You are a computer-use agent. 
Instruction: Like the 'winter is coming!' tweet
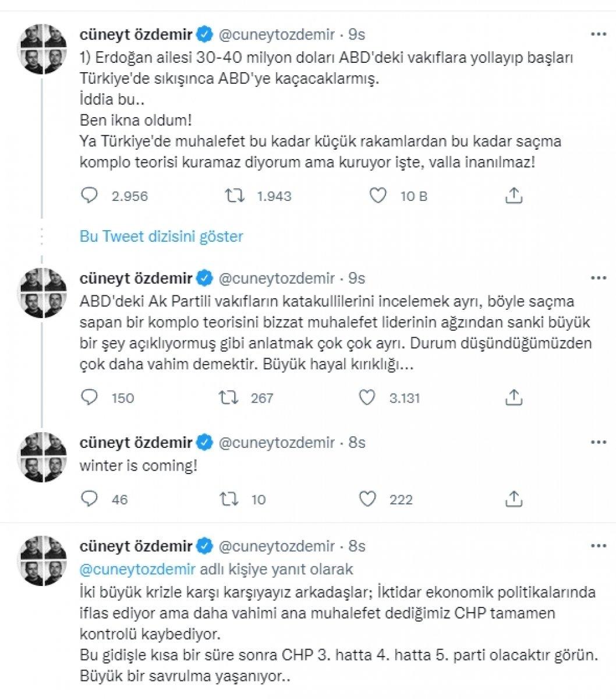pyautogui.click(x=367, y=499)
